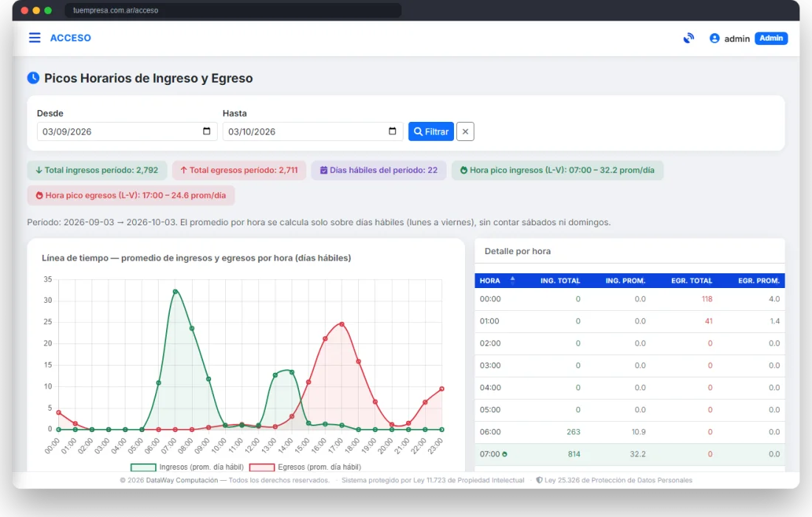Open calendar picker in Desde field
Image resolution: width=812 pixels, height=517 pixels.
[207, 131]
